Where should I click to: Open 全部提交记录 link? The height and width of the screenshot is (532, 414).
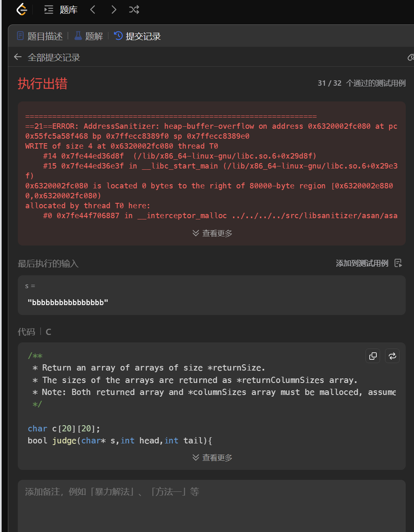point(54,57)
